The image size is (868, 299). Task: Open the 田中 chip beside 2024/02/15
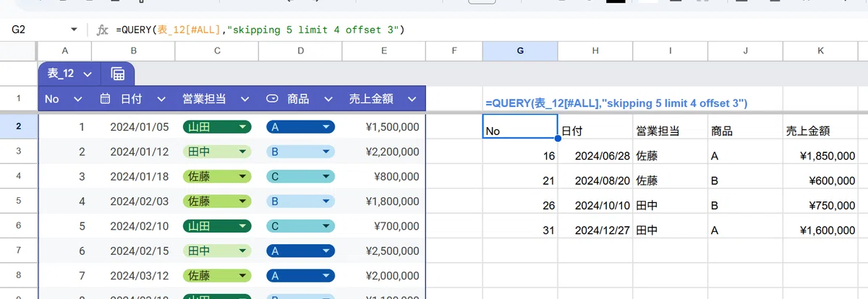pyautogui.click(x=216, y=251)
